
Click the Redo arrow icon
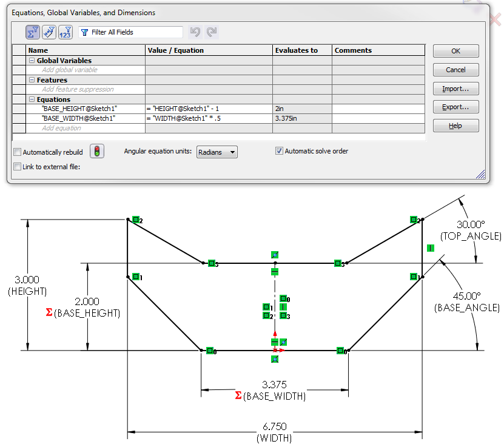[212, 32]
